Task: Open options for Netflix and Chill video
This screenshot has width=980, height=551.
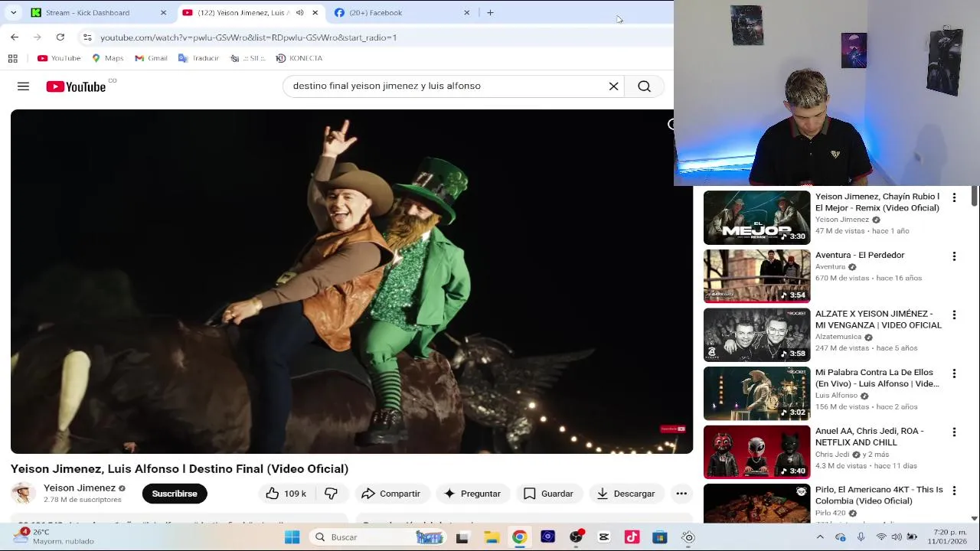Action: [954, 432]
